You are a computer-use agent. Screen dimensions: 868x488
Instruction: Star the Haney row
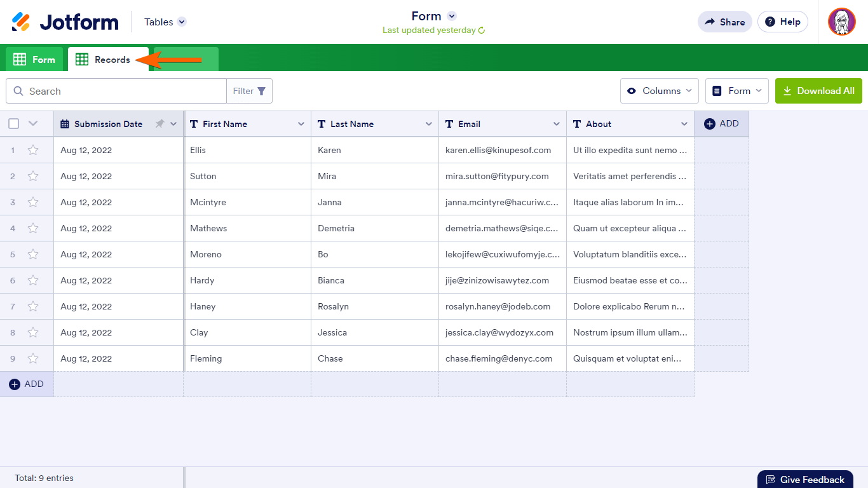(33, 306)
